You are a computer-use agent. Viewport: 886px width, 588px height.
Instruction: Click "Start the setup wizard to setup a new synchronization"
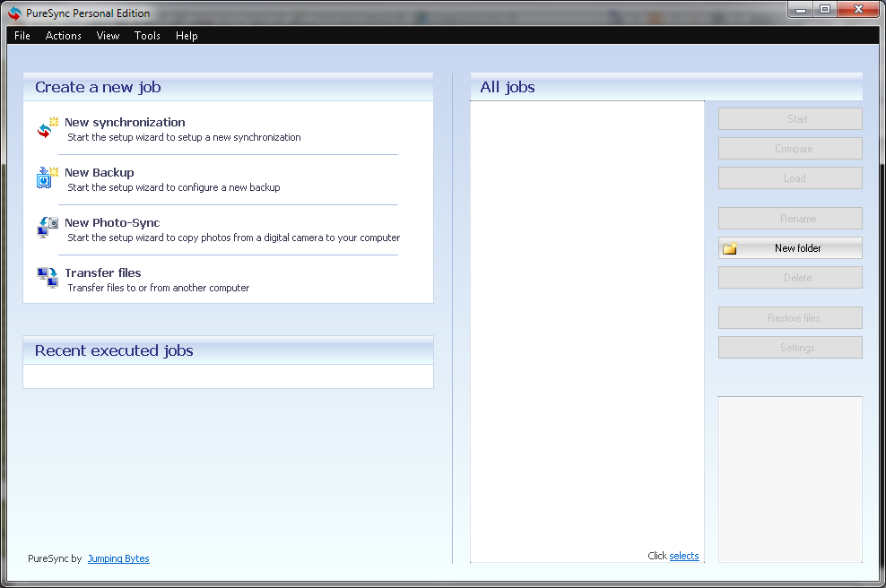point(184,137)
